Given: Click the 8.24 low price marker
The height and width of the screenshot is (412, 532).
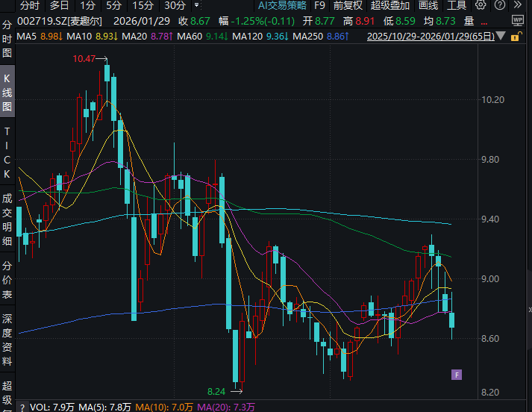Looking at the screenshot, I should tap(216, 392).
